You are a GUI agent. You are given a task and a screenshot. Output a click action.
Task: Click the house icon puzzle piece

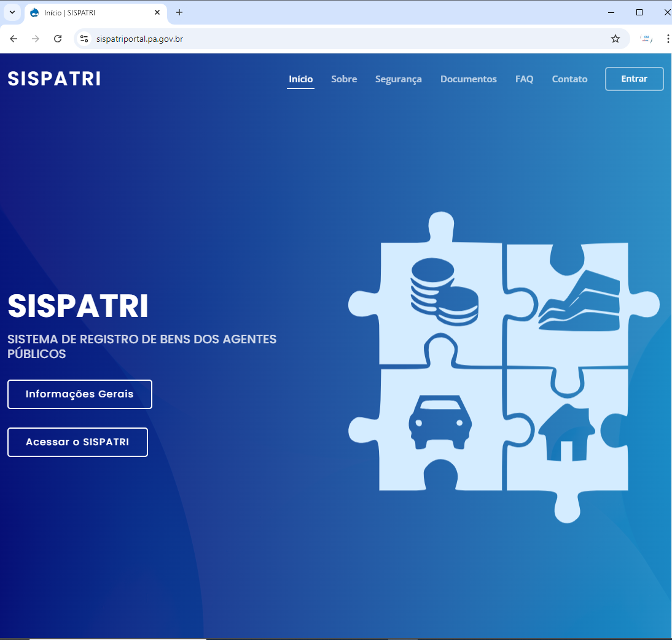pos(567,432)
